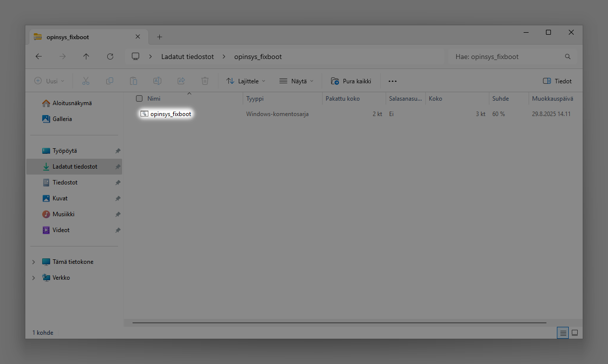This screenshot has width=608, height=364.
Task: Open a new tab with plus button
Action: pos(159,37)
